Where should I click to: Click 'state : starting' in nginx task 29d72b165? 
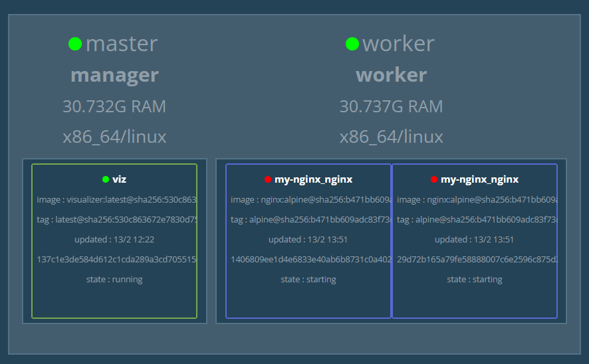[475, 280]
